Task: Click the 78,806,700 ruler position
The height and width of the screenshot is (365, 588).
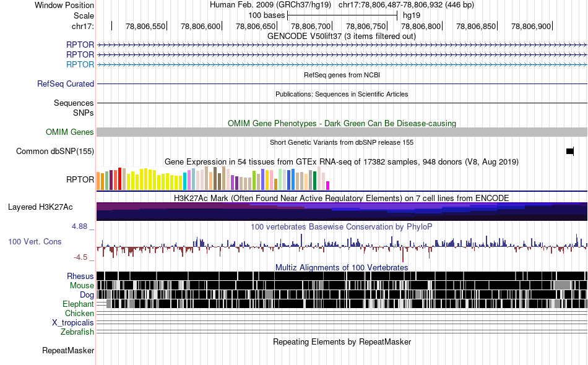Action: [311, 26]
